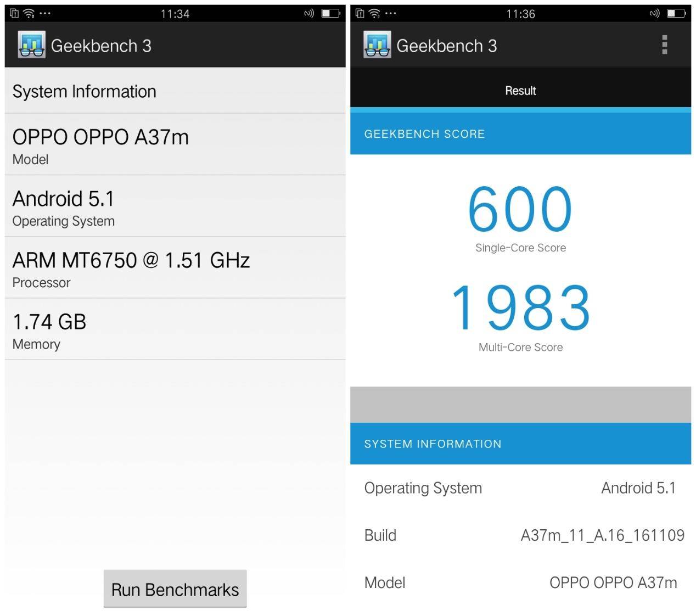Click the Geekbench 3 app icon on the left screen
Image resolution: width=696 pixels, height=616 pixels.
pos(31,44)
